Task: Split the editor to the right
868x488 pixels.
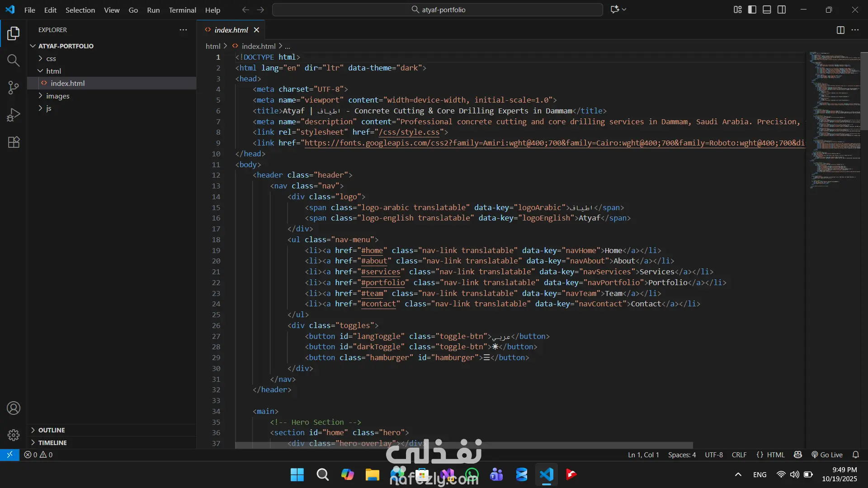Action: tap(840, 30)
